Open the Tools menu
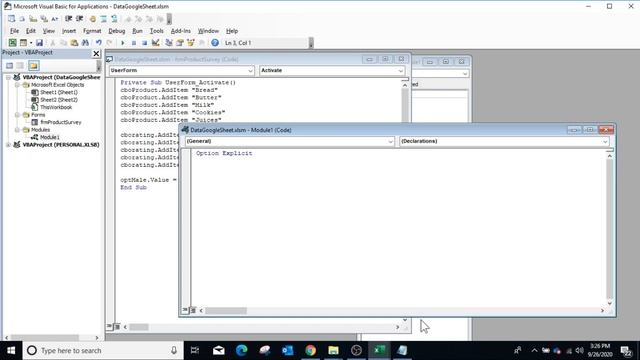 pos(156,31)
